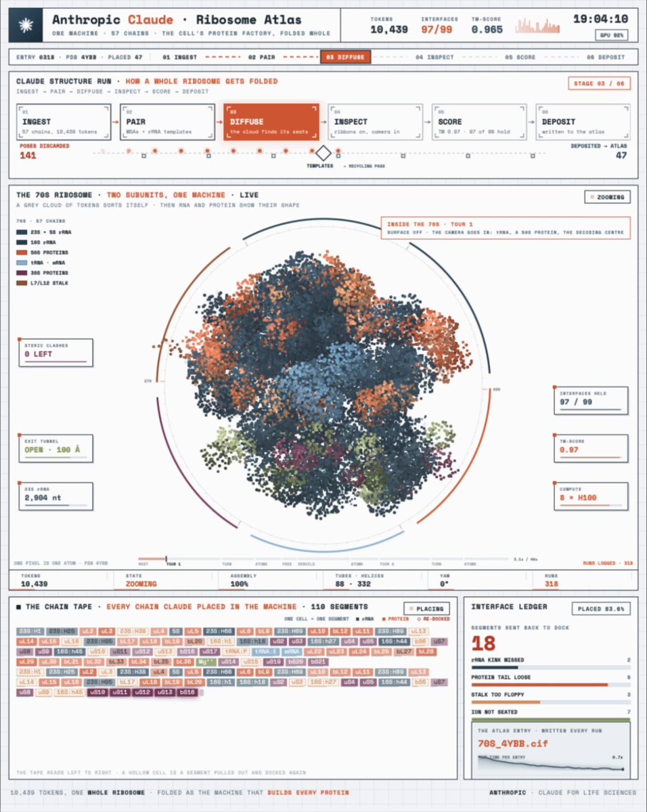This screenshot has height=812, width=647.
Task: Open the DEPOSIT stage card
Action: [583, 122]
